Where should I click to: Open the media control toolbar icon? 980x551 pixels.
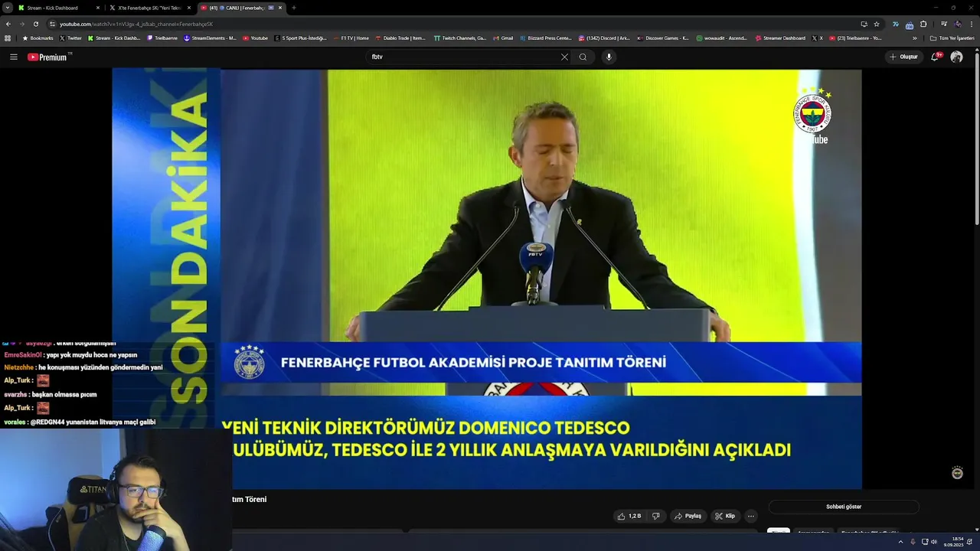(x=944, y=24)
